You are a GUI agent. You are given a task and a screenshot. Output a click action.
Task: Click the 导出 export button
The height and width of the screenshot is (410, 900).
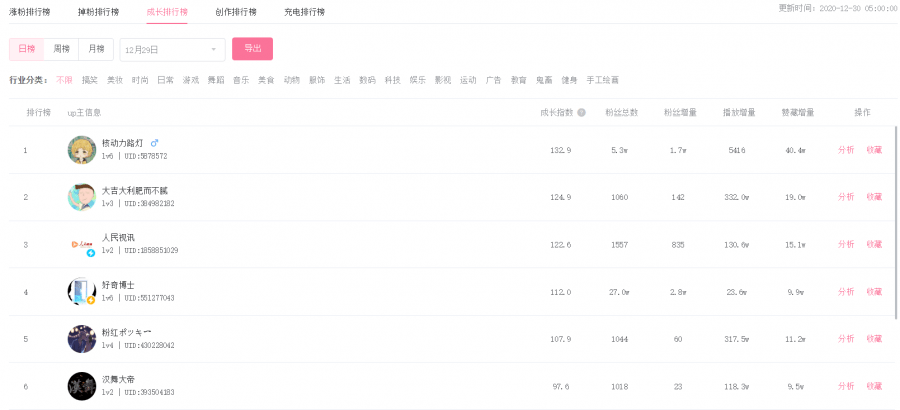click(x=253, y=49)
